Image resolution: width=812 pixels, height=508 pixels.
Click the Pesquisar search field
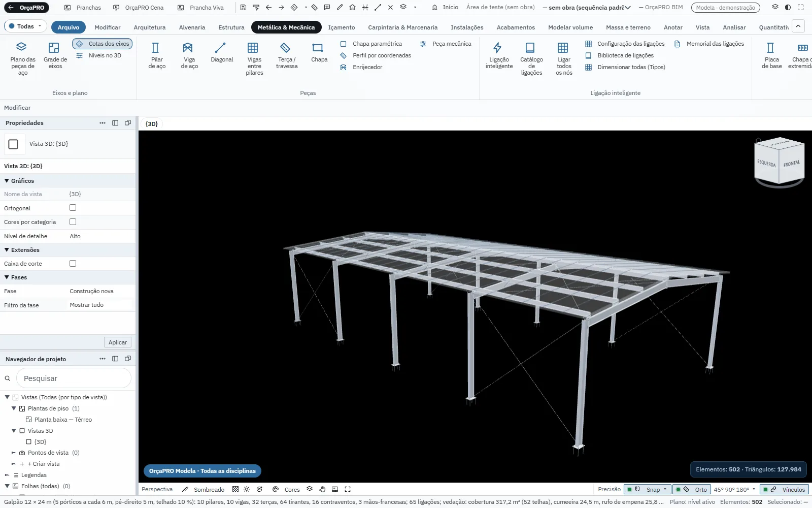pos(74,378)
